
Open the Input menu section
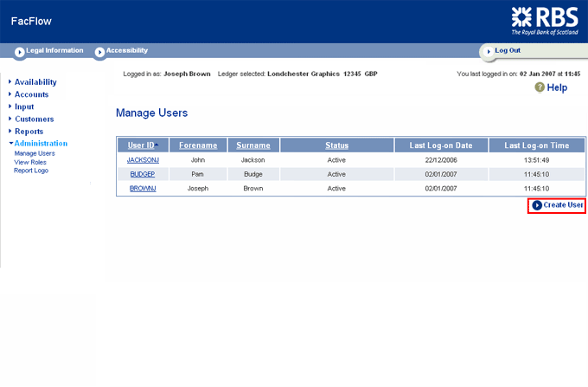click(x=24, y=106)
